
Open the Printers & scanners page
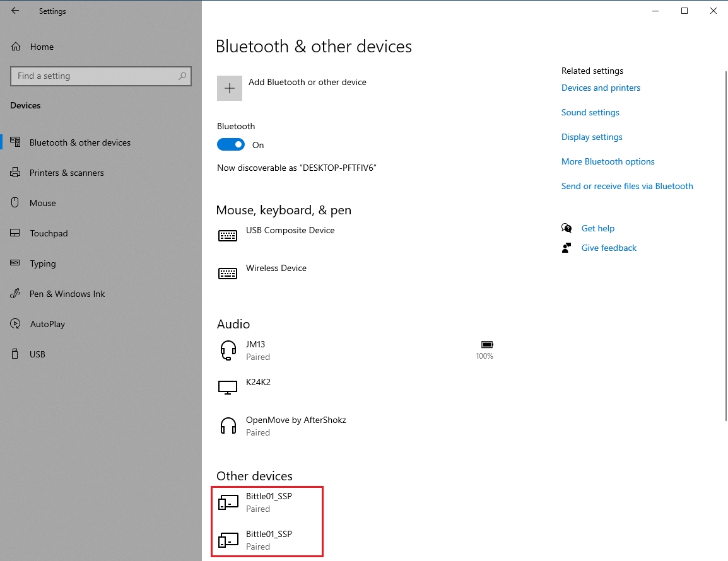click(x=66, y=173)
